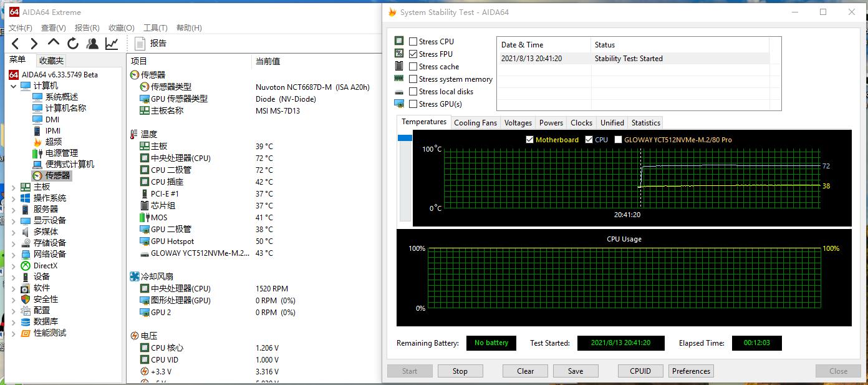868x385 pixels.
Task: Enable the Stress system memory checkbox
Action: click(x=413, y=79)
